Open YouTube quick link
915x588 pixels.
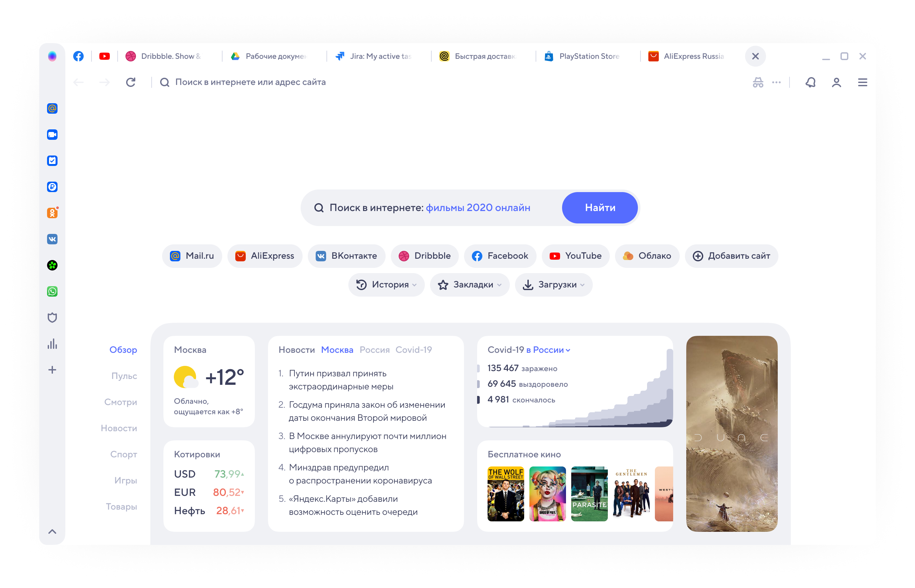(575, 256)
